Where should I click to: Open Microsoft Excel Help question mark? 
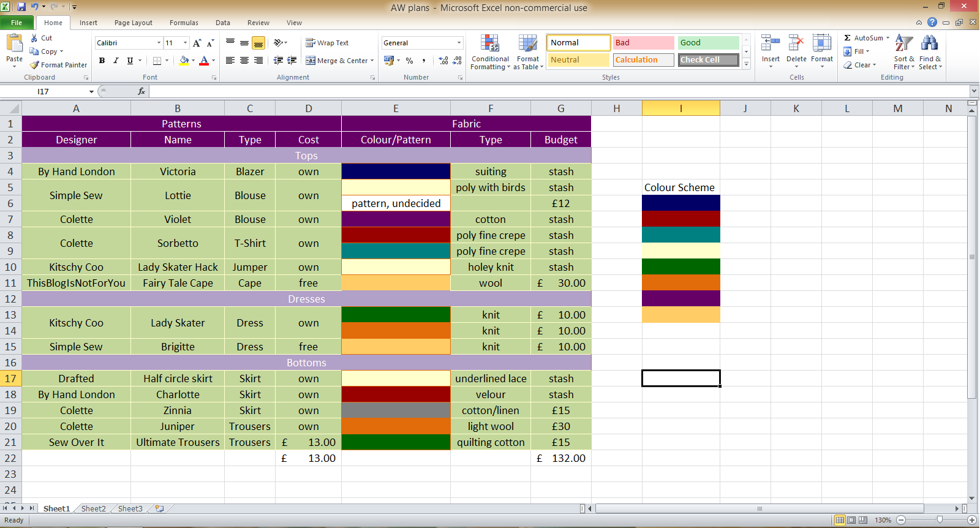click(932, 22)
